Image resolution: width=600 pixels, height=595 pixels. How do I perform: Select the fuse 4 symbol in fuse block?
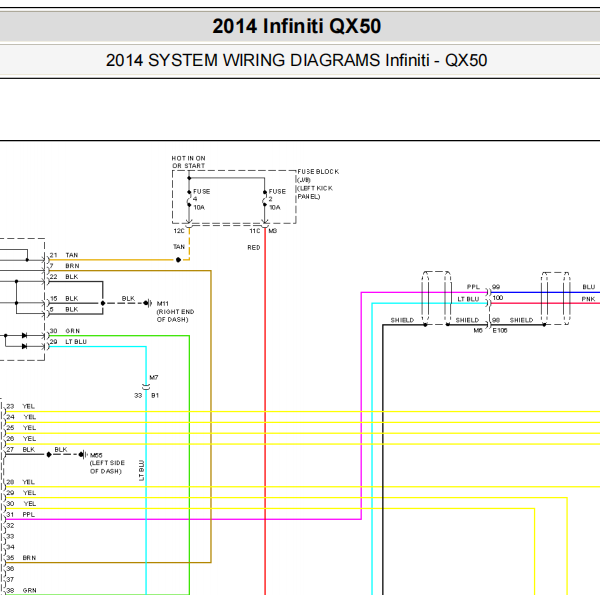point(189,199)
